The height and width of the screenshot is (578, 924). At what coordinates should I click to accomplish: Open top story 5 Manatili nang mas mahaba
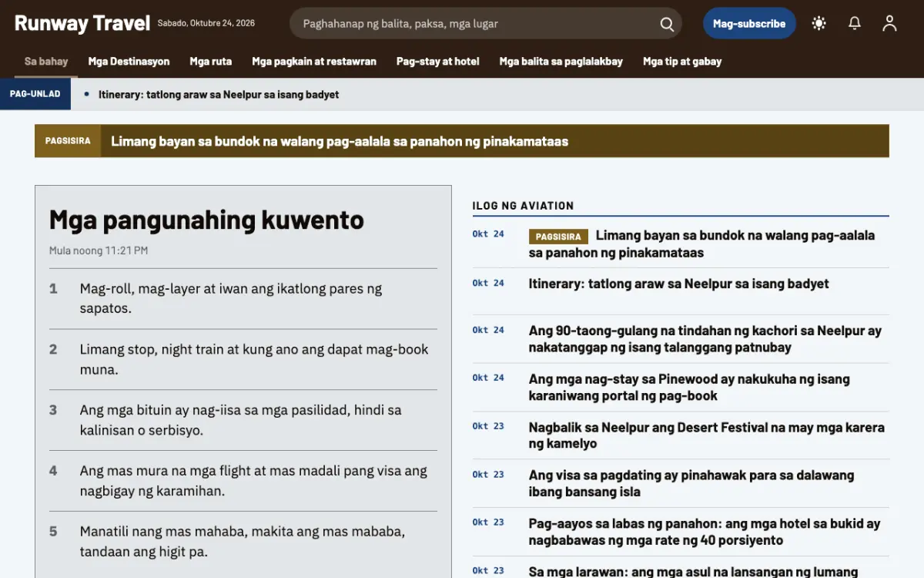click(x=243, y=541)
